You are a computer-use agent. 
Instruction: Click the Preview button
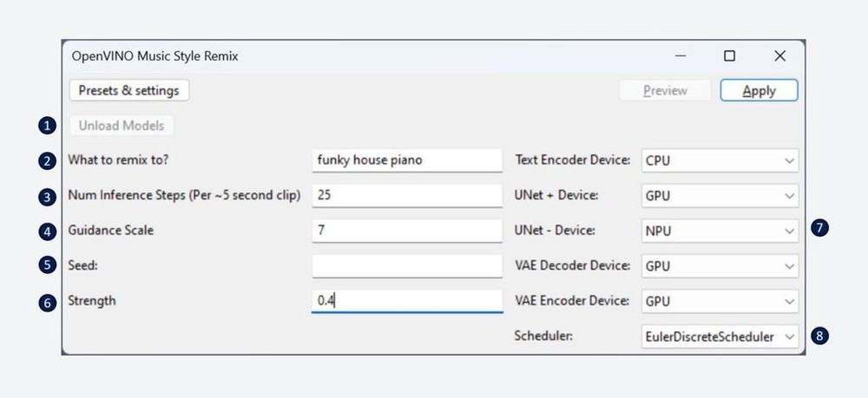click(x=665, y=90)
